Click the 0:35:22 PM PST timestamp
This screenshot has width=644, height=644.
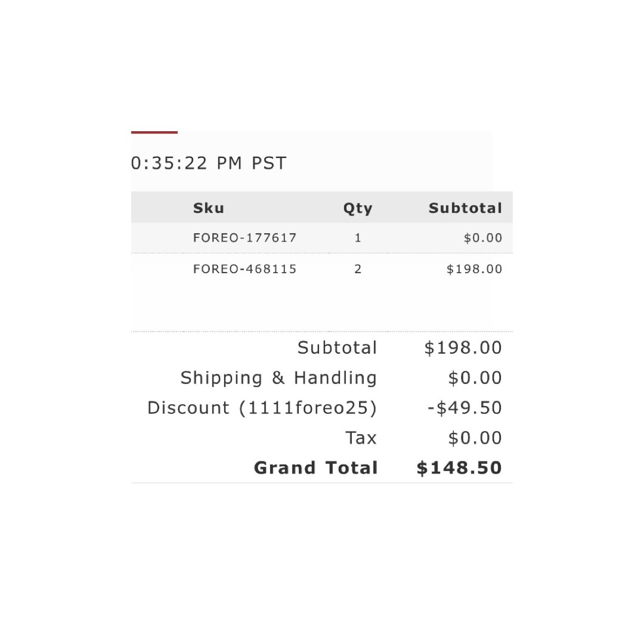(209, 163)
